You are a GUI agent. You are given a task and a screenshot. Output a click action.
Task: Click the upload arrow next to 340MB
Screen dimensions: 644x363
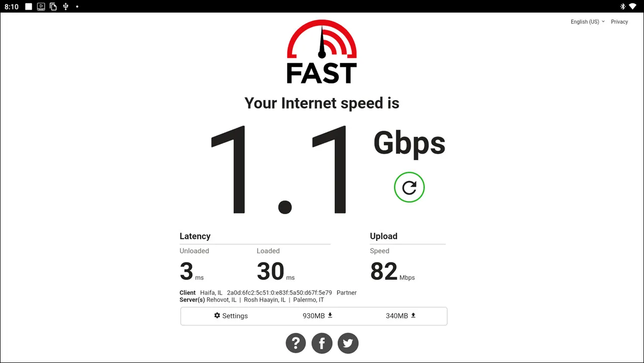click(x=413, y=315)
